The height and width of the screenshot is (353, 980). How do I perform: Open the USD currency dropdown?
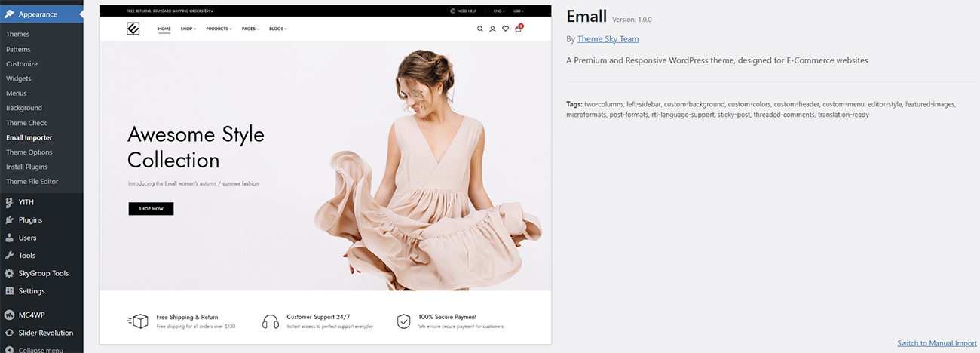point(519,11)
